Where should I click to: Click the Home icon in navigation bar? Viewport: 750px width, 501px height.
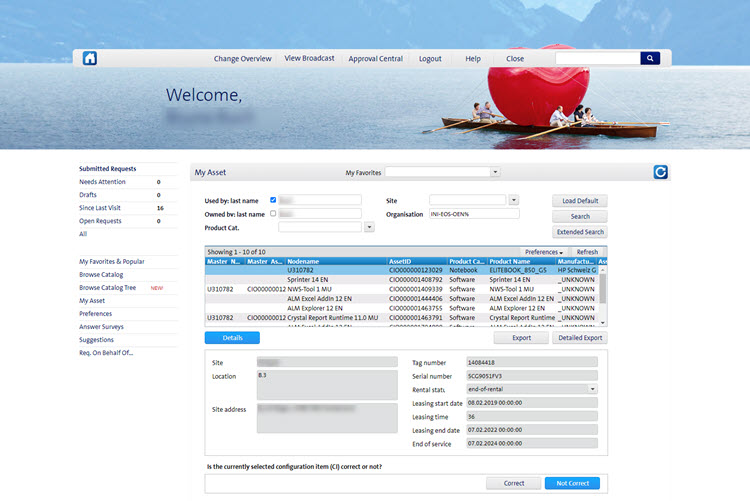click(90, 59)
